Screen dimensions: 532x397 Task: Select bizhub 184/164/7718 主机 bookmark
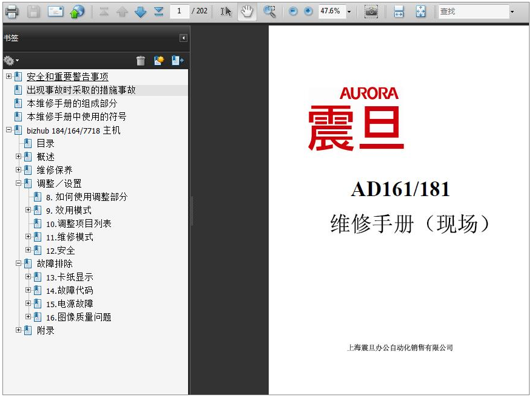[73, 131]
